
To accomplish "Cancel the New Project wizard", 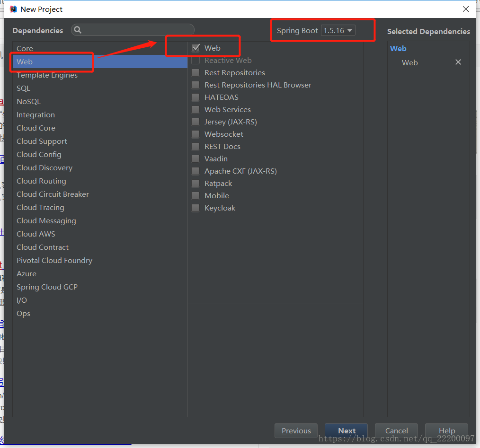I will (396, 430).
